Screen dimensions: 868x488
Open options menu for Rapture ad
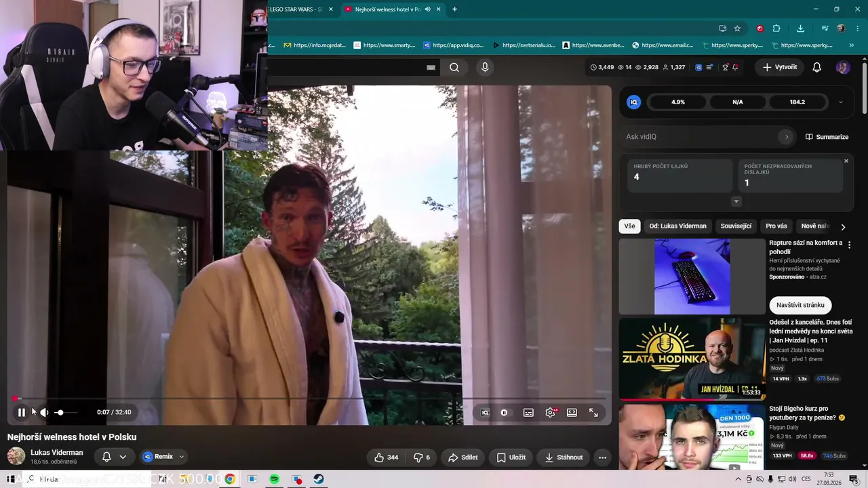[x=849, y=245]
